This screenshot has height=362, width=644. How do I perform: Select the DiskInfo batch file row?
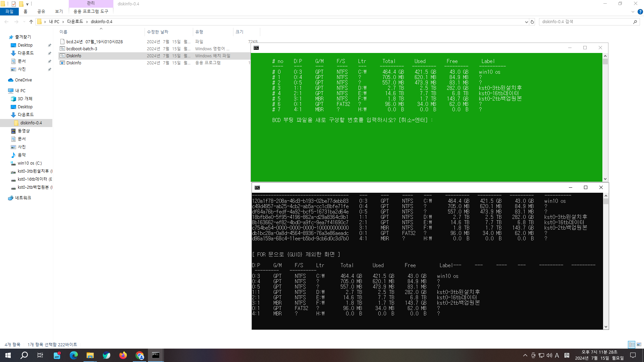(x=154, y=56)
